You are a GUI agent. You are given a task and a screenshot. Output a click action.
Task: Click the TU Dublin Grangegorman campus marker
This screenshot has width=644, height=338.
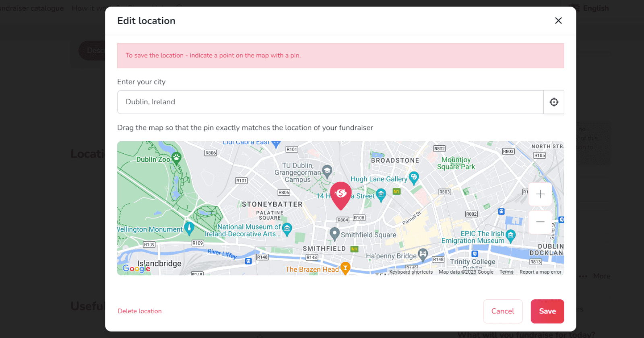pyautogui.click(x=327, y=171)
